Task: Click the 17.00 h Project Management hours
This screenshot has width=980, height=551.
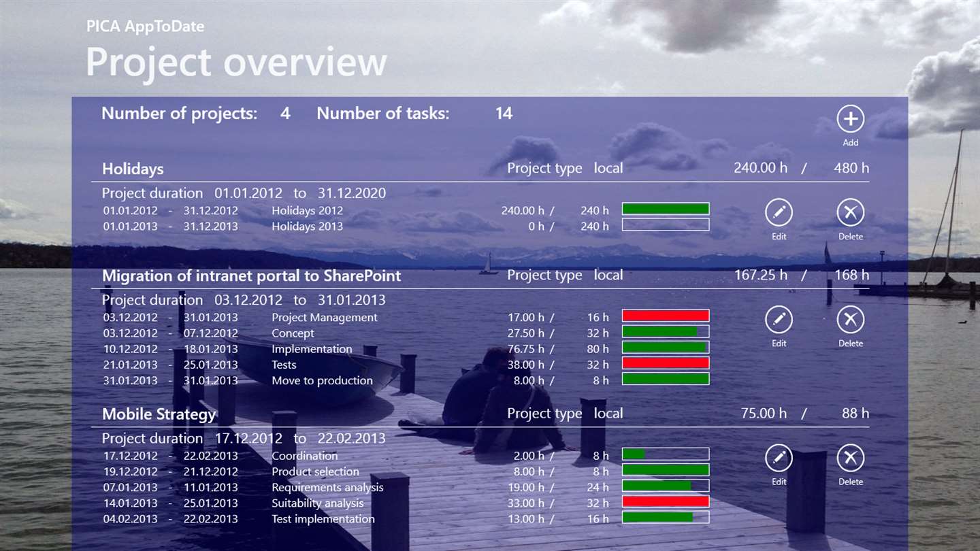Action: 526,318
